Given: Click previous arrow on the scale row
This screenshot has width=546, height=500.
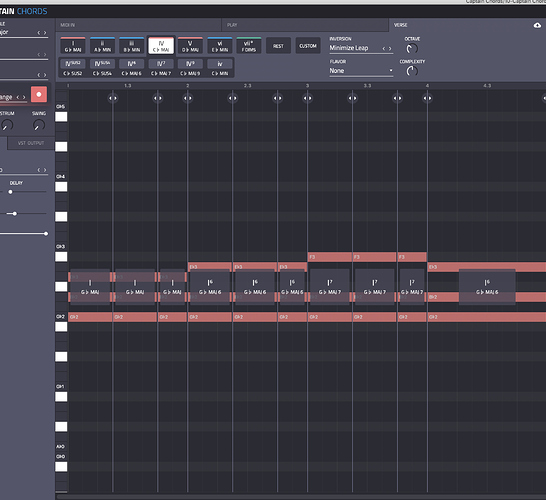Looking at the screenshot, I should coord(39,33).
